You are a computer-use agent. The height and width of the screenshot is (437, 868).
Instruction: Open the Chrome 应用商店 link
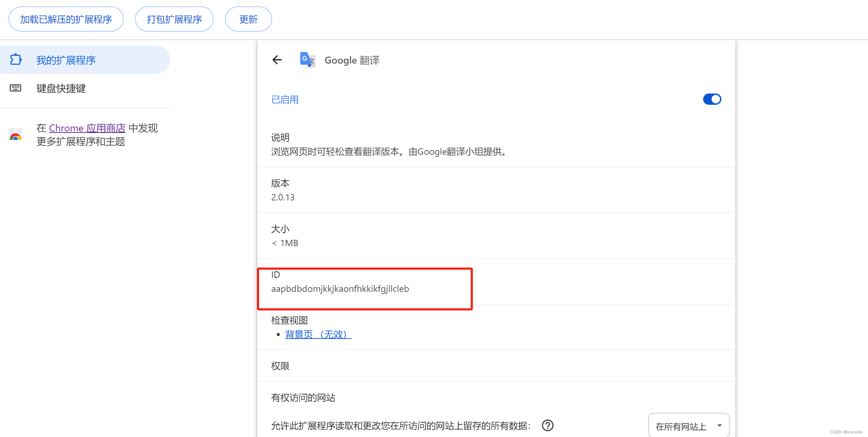pos(87,128)
